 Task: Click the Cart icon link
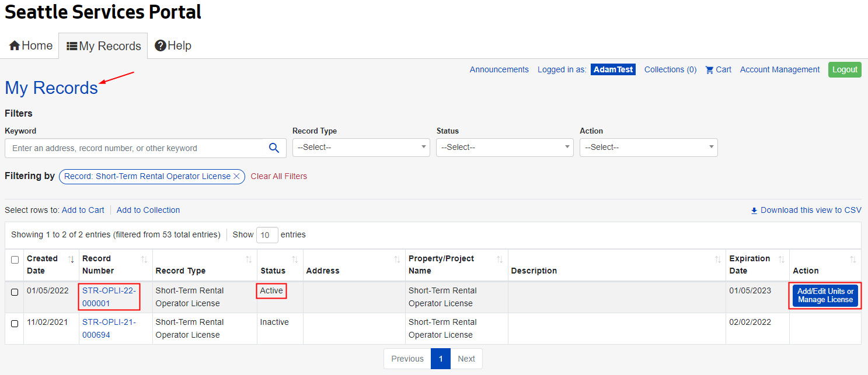pyautogui.click(x=710, y=70)
